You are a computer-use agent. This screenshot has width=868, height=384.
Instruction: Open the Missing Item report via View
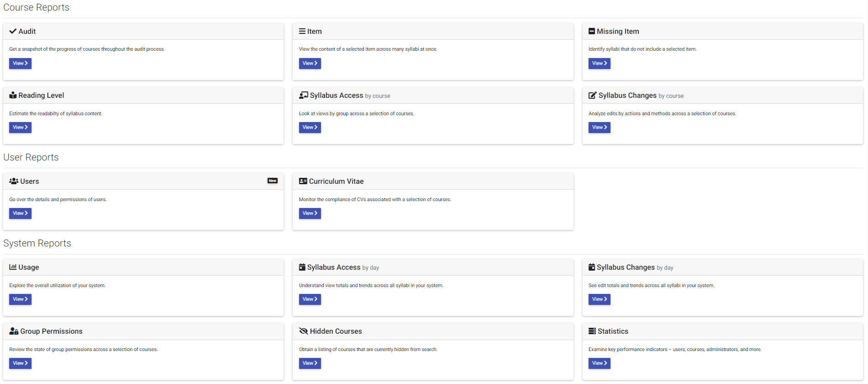[x=600, y=64]
